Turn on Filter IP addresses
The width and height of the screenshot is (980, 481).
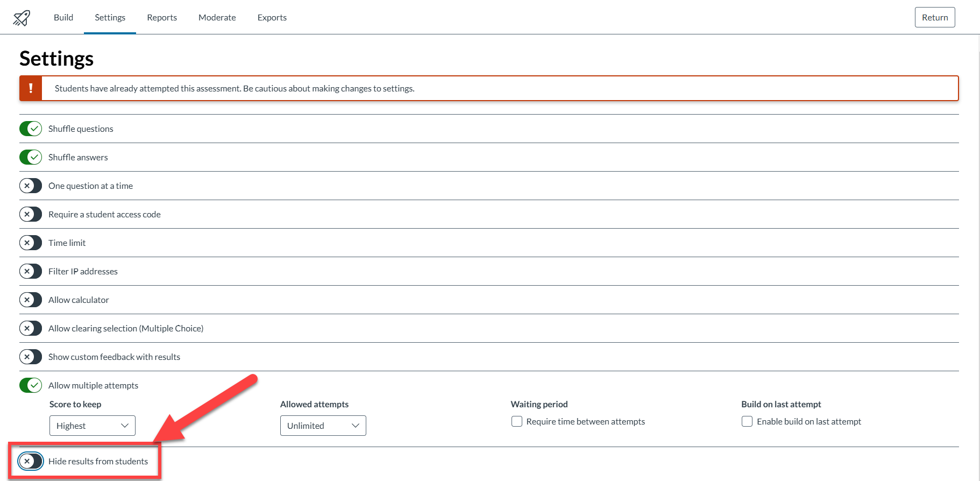(31, 271)
